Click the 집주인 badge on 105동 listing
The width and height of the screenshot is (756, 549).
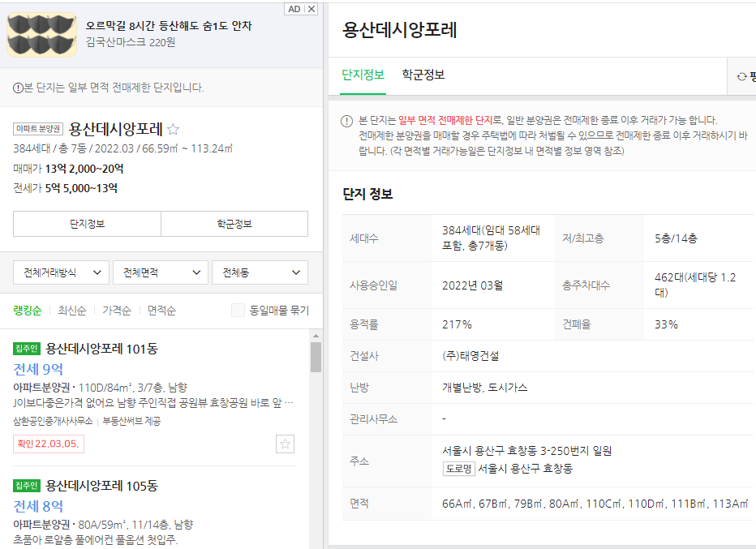[27, 486]
